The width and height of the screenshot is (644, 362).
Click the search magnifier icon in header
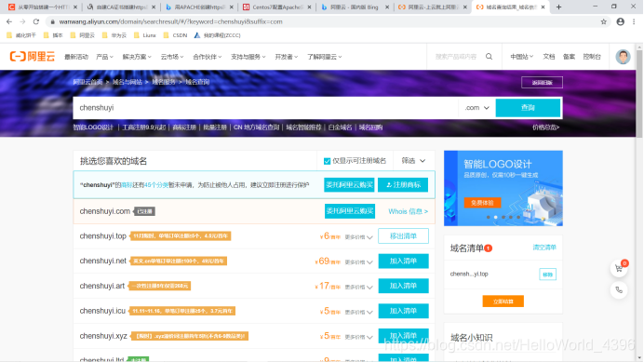(489, 57)
